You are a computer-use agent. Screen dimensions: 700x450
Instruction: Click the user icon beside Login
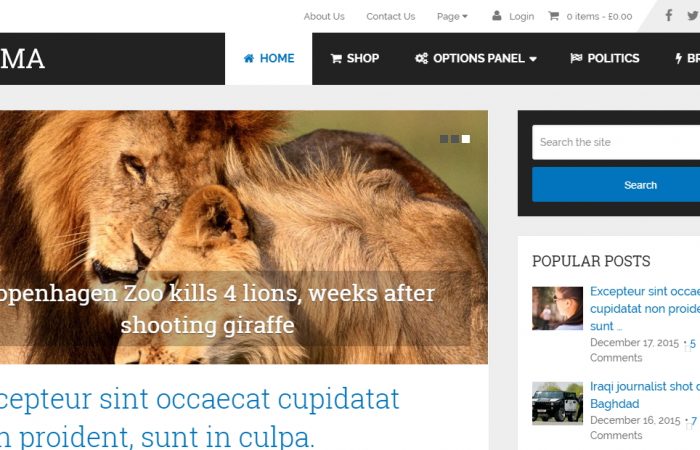coord(496,16)
